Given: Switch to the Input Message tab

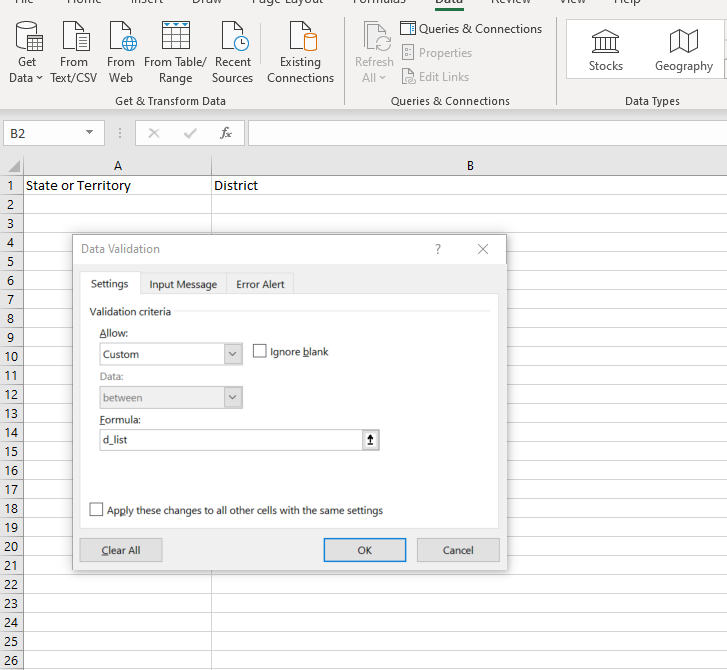Looking at the screenshot, I should pyautogui.click(x=183, y=284).
